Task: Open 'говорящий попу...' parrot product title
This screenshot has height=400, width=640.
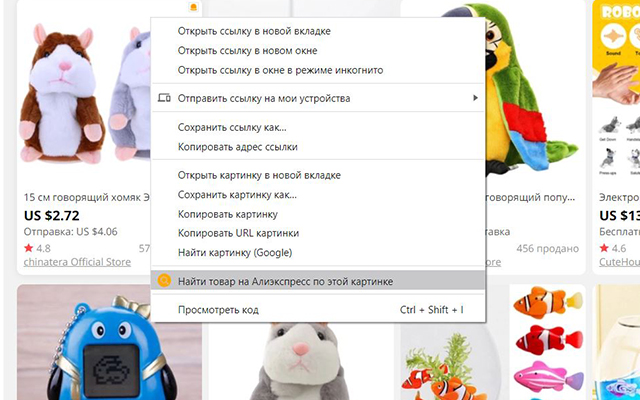Action: (530, 198)
